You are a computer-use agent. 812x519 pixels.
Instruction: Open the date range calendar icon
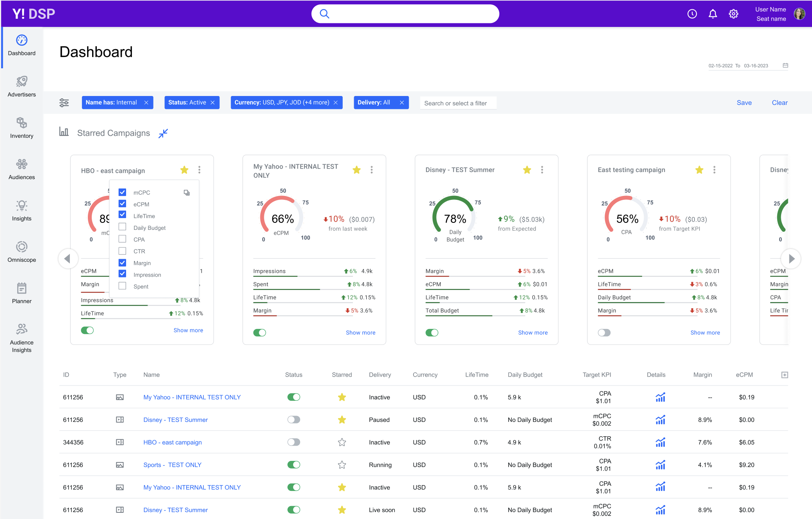pos(785,65)
